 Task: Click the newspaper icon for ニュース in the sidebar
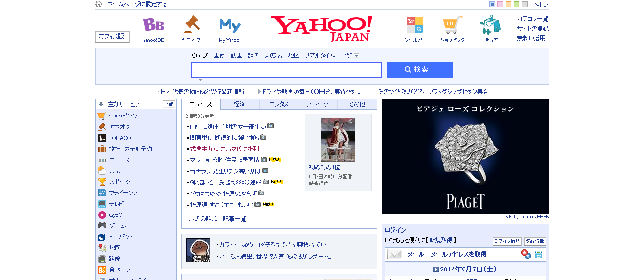click(x=102, y=160)
